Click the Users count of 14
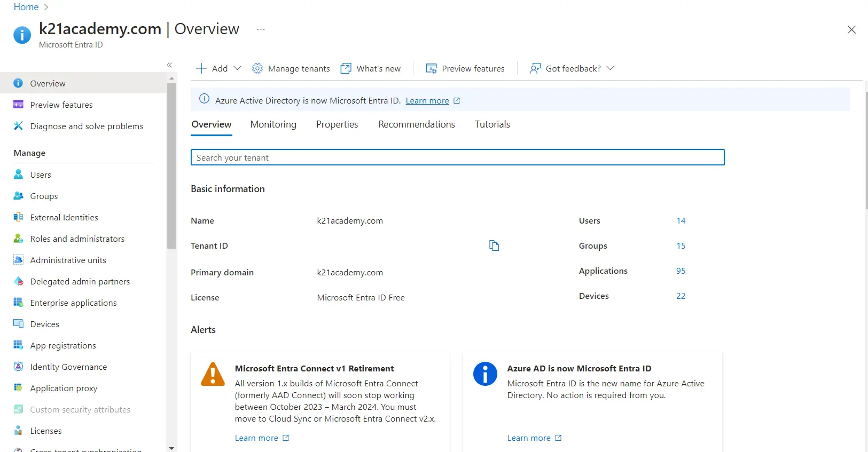The width and height of the screenshot is (868, 452). [x=681, y=221]
